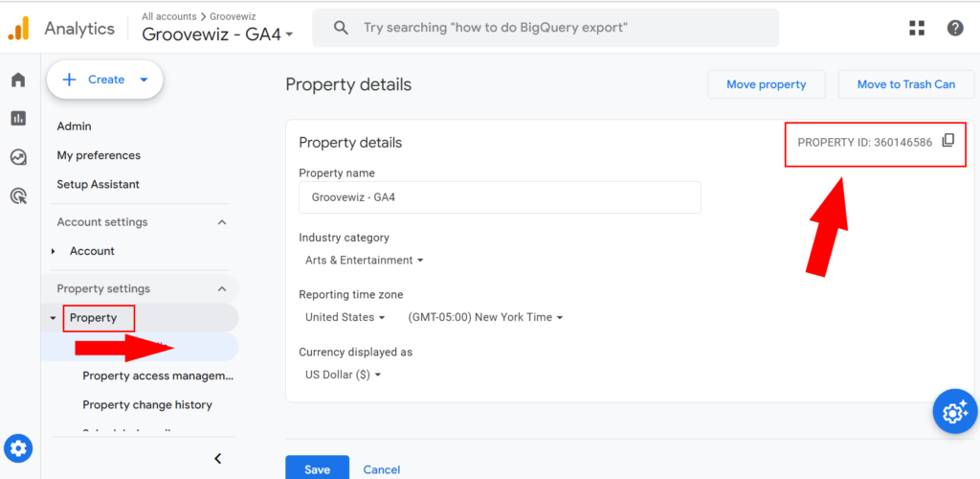
Task: Click the search box field
Action: 546,28
